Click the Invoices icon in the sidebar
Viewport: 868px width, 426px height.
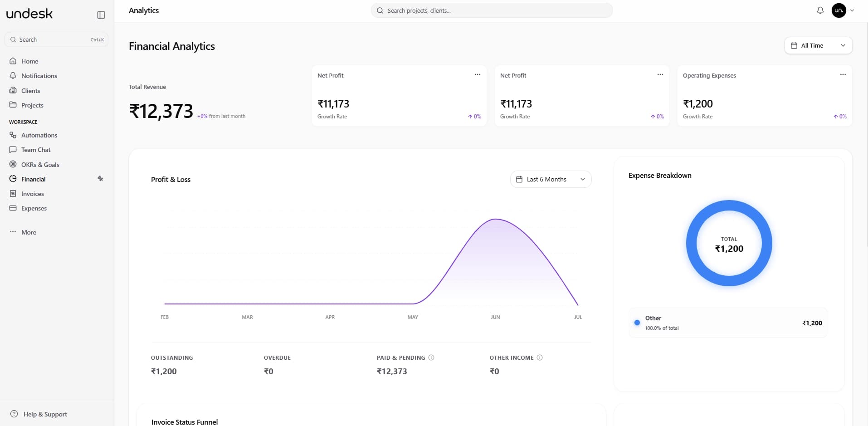(13, 193)
